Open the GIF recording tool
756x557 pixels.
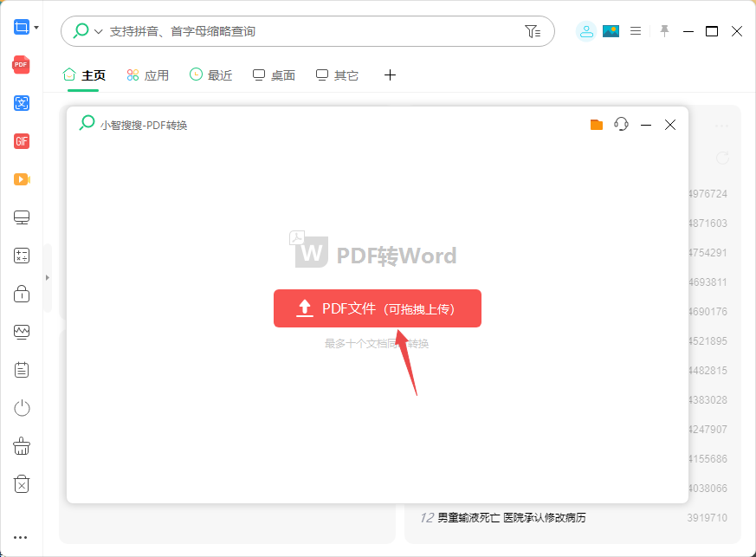click(x=21, y=141)
